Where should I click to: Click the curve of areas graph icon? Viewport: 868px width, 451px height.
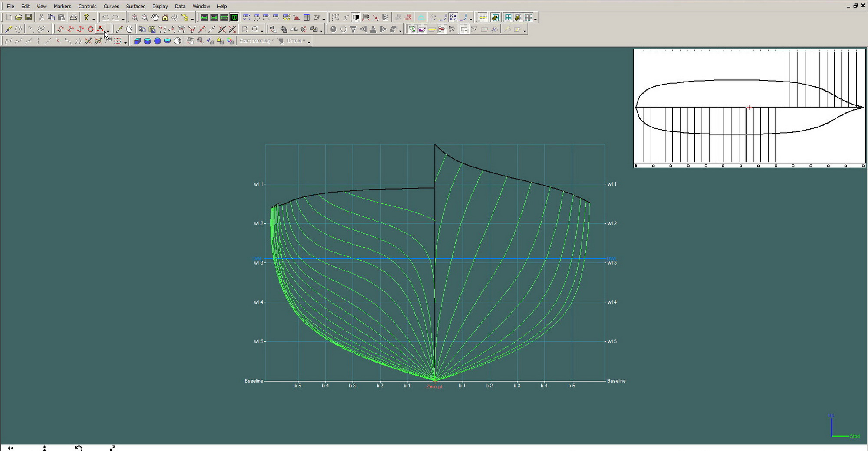[297, 17]
